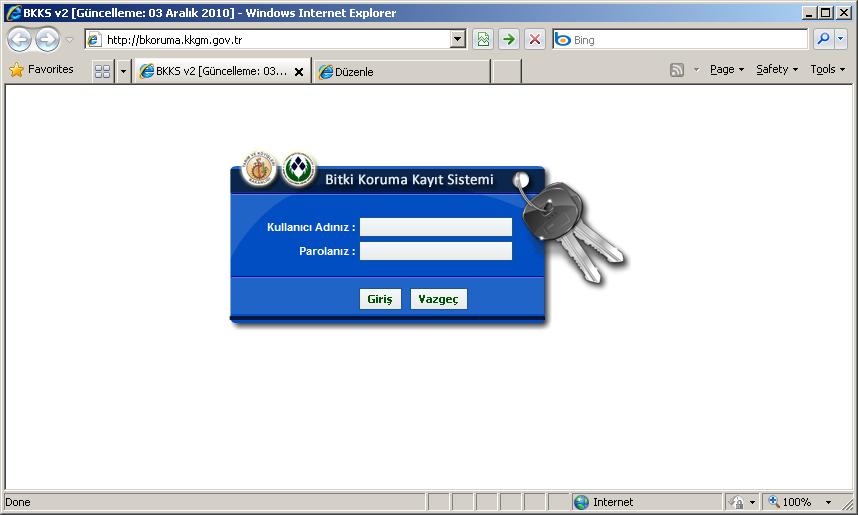This screenshot has height=515, width=858.
Task: Open the zoom level 100% dropdown
Action: [828, 502]
